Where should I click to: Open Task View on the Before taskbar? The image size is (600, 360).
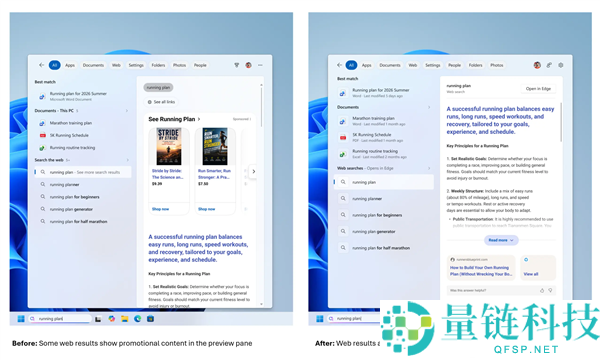point(98,319)
